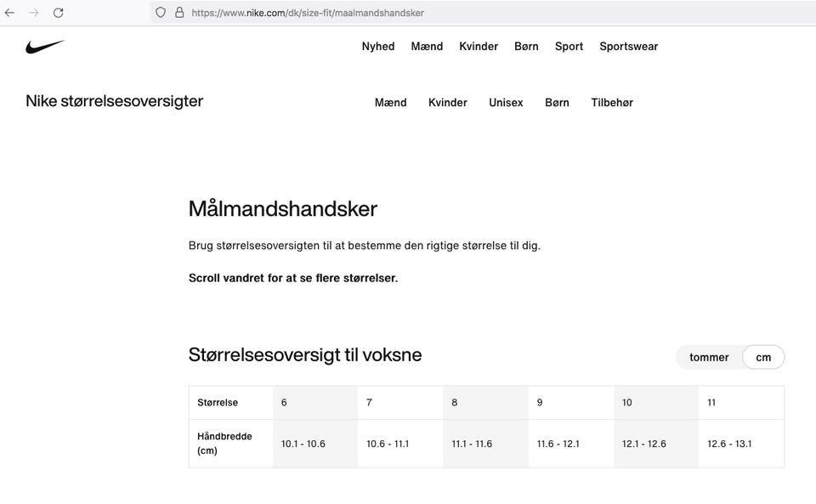The width and height of the screenshot is (816, 504).
Task: Click the Målmandshandsker page heading
Action: tap(282, 209)
